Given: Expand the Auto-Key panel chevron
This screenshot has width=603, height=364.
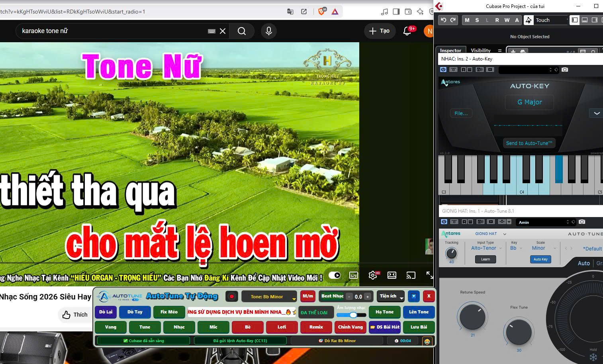Looking at the screenshot, I should click(597, 113).
